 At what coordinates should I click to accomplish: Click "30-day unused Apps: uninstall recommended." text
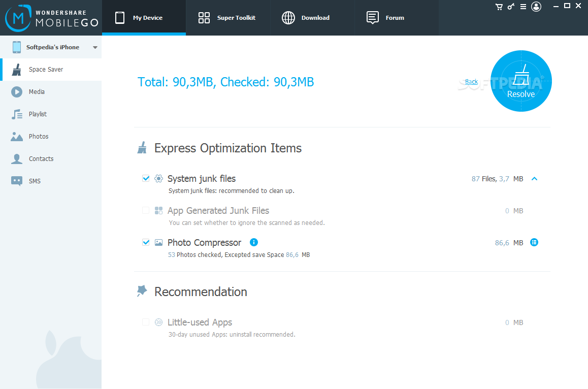(x=232, y=334)
